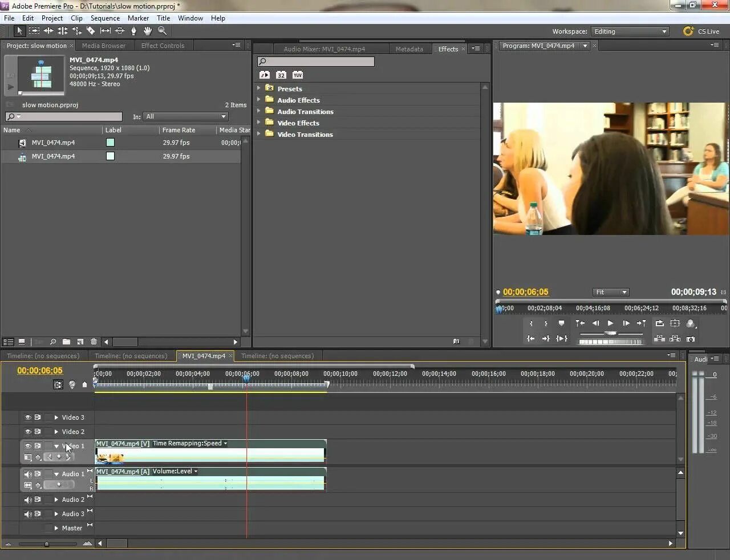Click the Set Unnumbered Marker icon in timeline
The width and height of the screenshot is (730, 560).
pyautogui.click(x=85, y=384)
